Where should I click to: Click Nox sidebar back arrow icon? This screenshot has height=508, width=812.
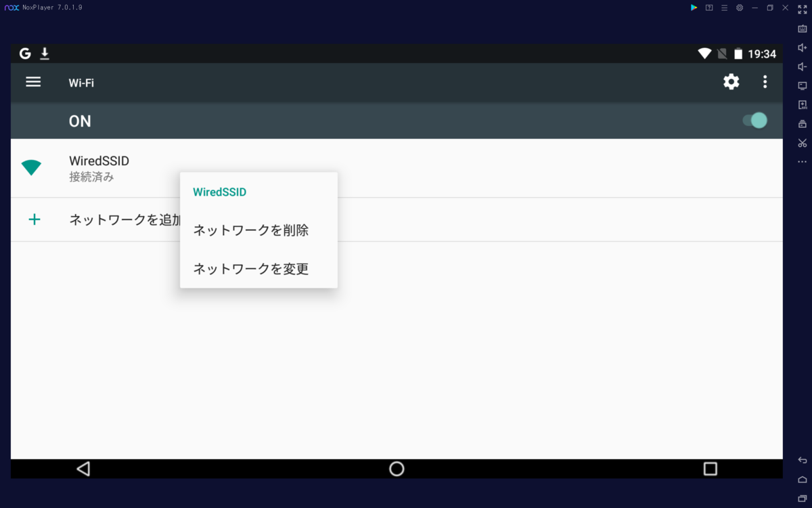(x=803, y=461)
